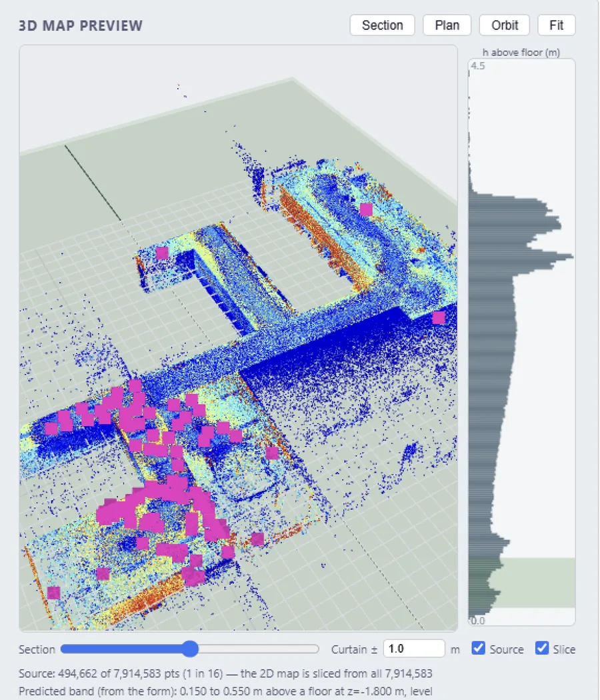
Task: Click the Section slider handle
Action: [x=190, y=649]
